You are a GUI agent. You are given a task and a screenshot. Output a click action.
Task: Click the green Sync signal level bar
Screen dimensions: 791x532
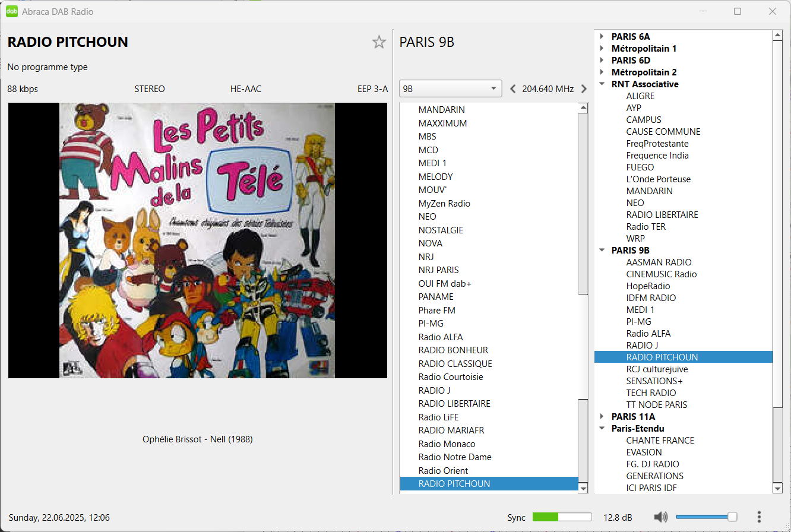pyautogui.click(x=562, y=517)
